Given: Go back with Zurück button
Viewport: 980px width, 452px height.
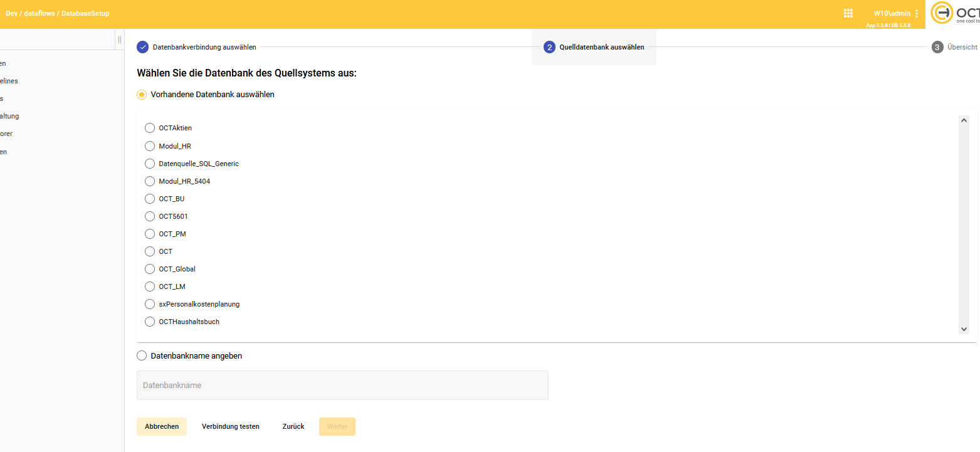Looking at the screenshot, I should [293, 426].
